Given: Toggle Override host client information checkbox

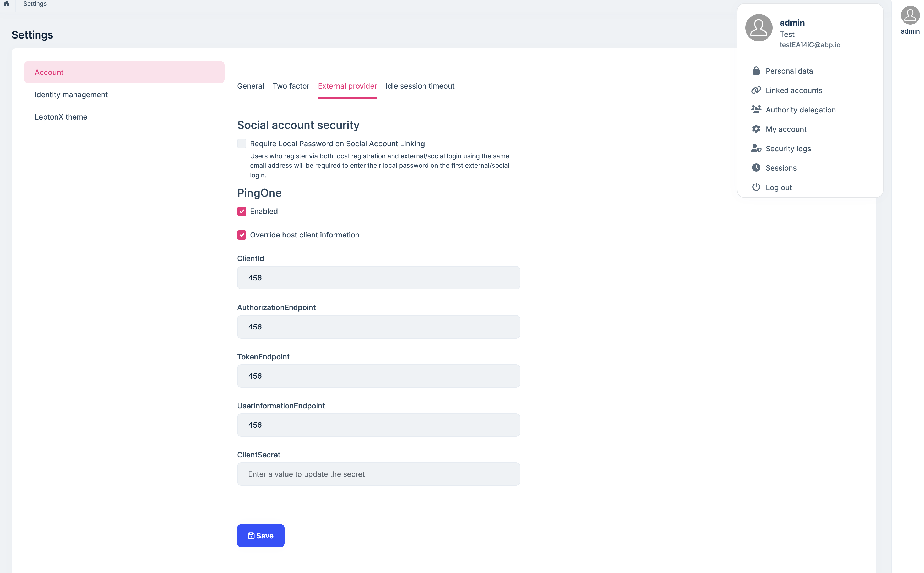Looking at the screenshot, I should click(241, 235).
